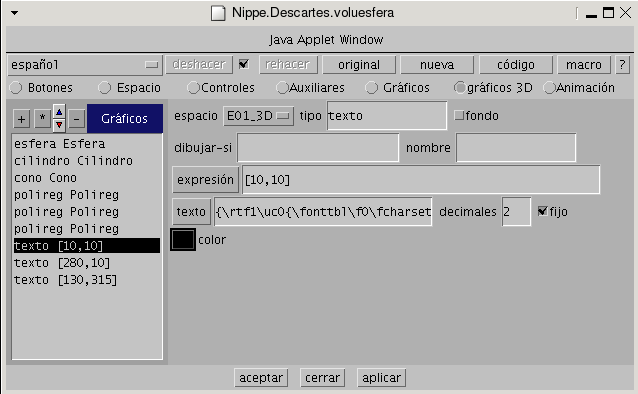Close the Nippe.Descartes window

point(625,13)
